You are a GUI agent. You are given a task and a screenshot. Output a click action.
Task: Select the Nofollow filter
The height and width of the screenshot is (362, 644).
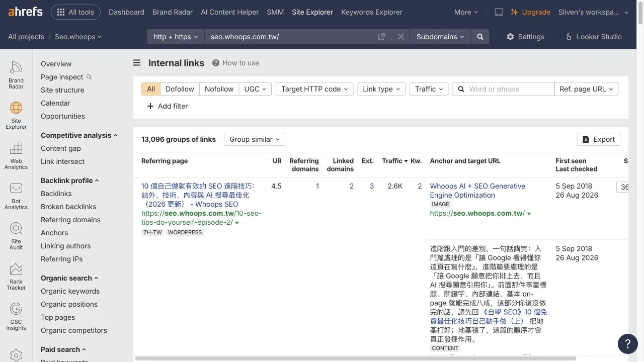point(219,89)
